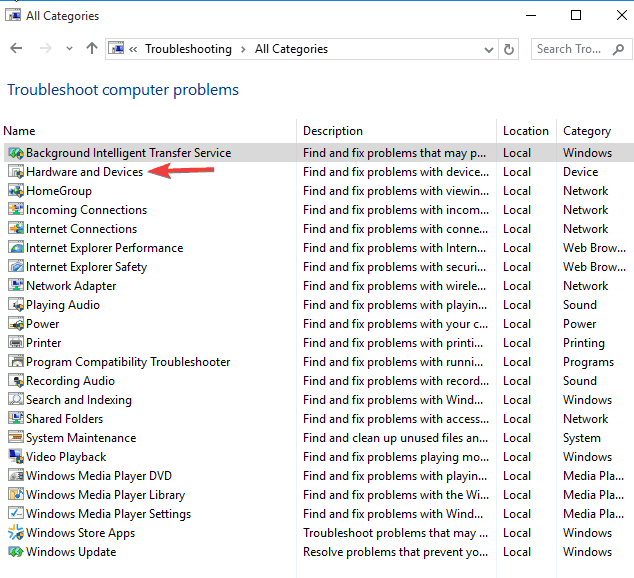Viewport: 634px width, 578px height.
Task: Click the search magnifier icon
Action: (618, 50)
